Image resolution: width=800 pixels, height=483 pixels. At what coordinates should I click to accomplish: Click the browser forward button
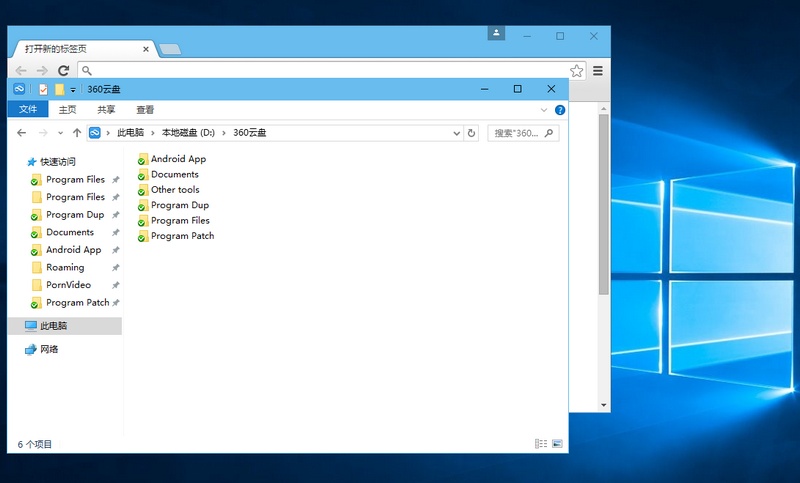pyautogui.click(x=42, y=70)
